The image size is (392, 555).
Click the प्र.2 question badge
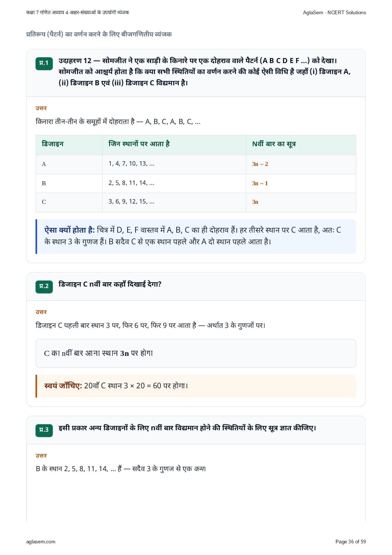[44, 286]
